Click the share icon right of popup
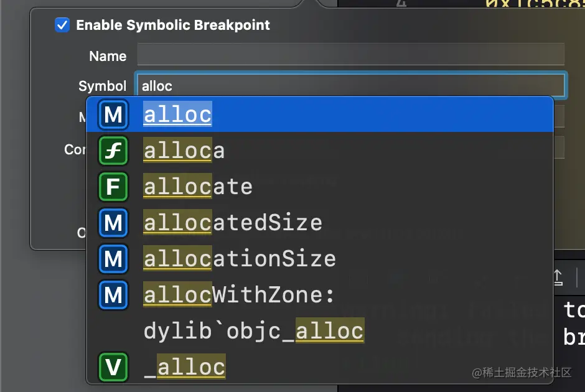The width and height of the screenshot is (585, 392). coord(558,278)
